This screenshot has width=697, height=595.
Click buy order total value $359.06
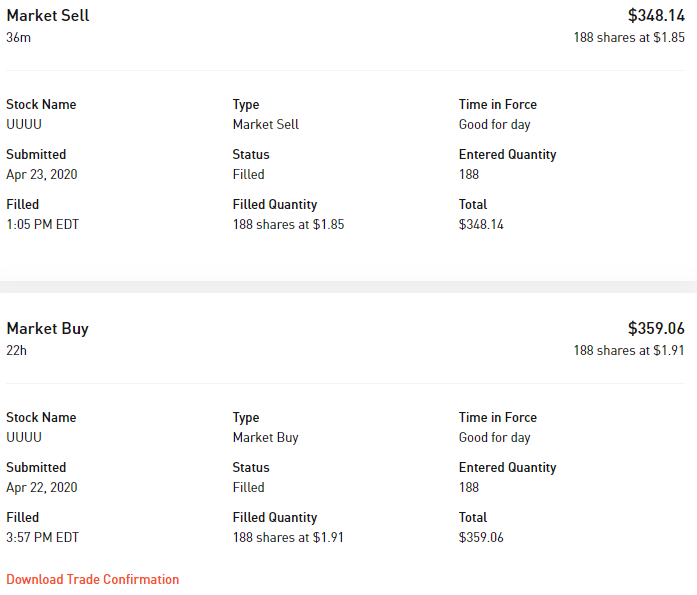click(481, 538)
